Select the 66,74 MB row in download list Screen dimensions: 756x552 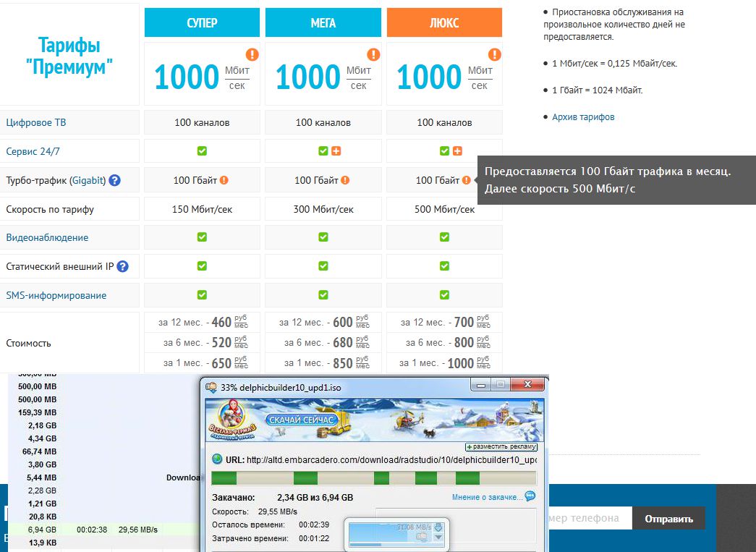pos(104,451)
